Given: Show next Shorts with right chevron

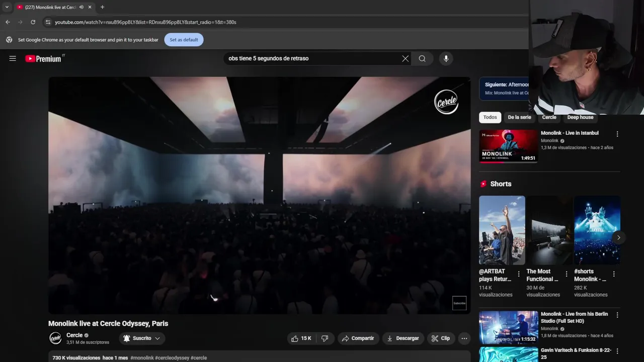Looking at the screenshot, I should (x=618, y=237).
